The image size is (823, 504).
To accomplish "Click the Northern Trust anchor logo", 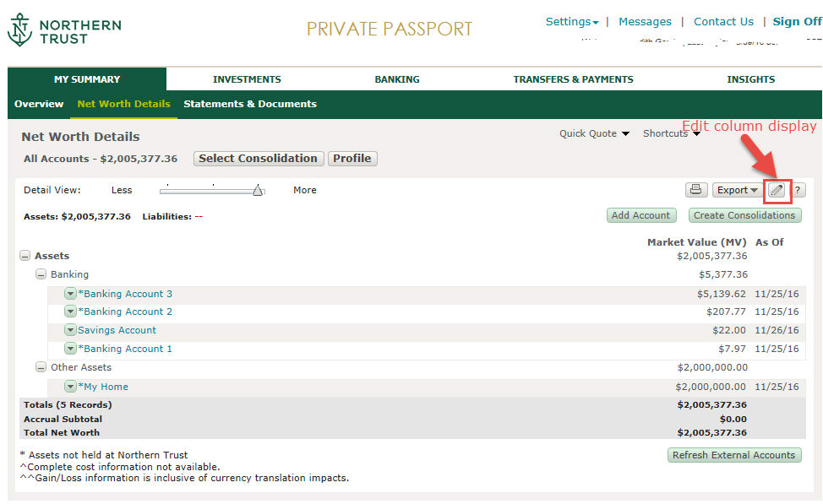I will tap(19, 30).
